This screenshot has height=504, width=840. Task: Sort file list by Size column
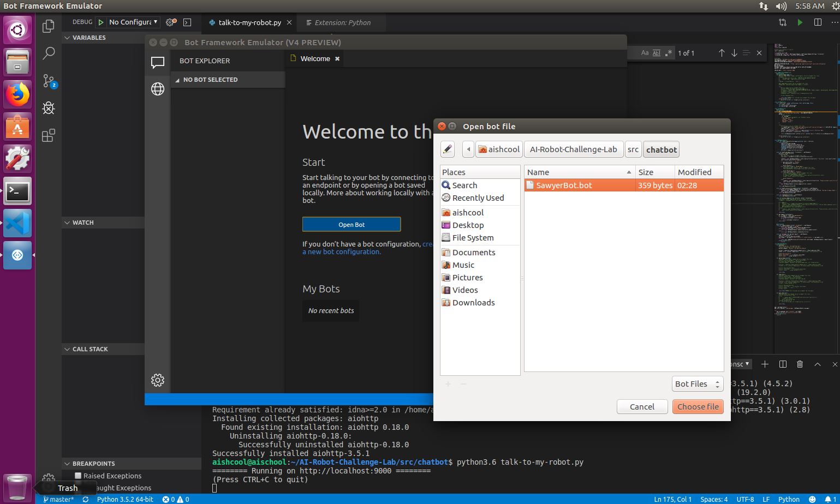pos(655,172)
